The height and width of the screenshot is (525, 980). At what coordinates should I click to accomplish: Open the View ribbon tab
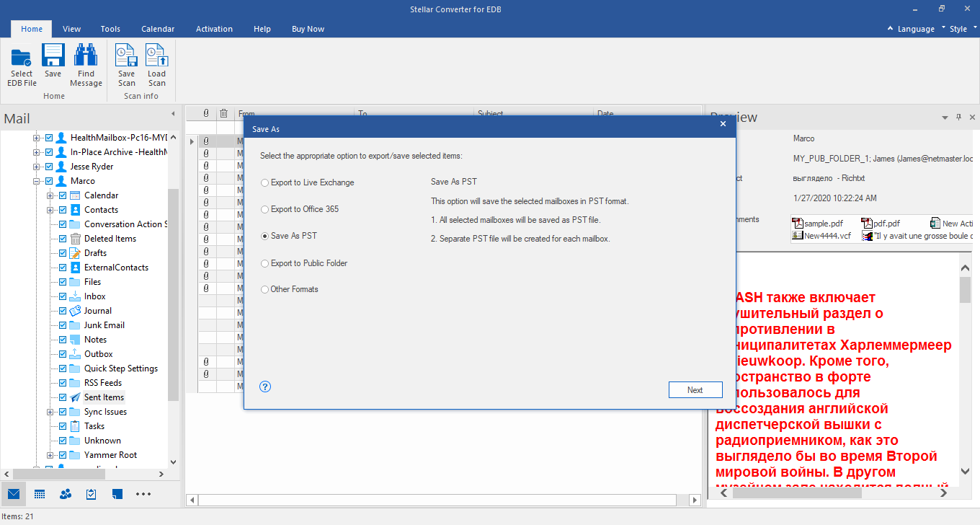(x=71, y=29)
